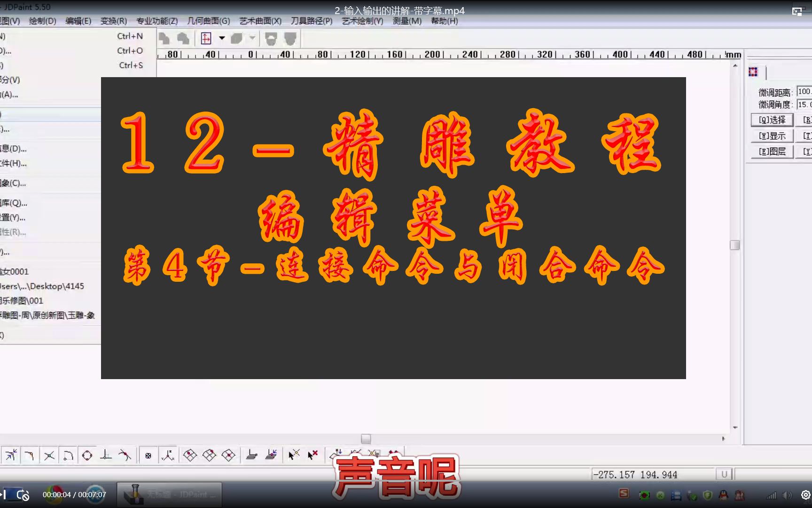
Task: Click the selection transform tab icon in right panel
Action: [x=753, y=72]
